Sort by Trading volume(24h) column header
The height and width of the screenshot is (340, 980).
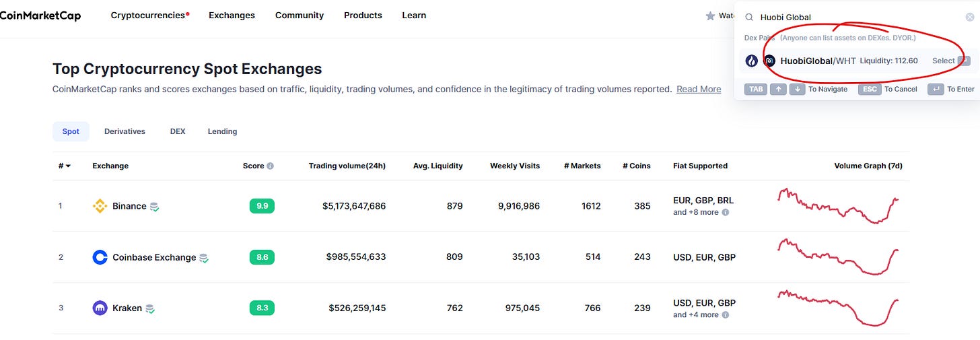(347, 166)
